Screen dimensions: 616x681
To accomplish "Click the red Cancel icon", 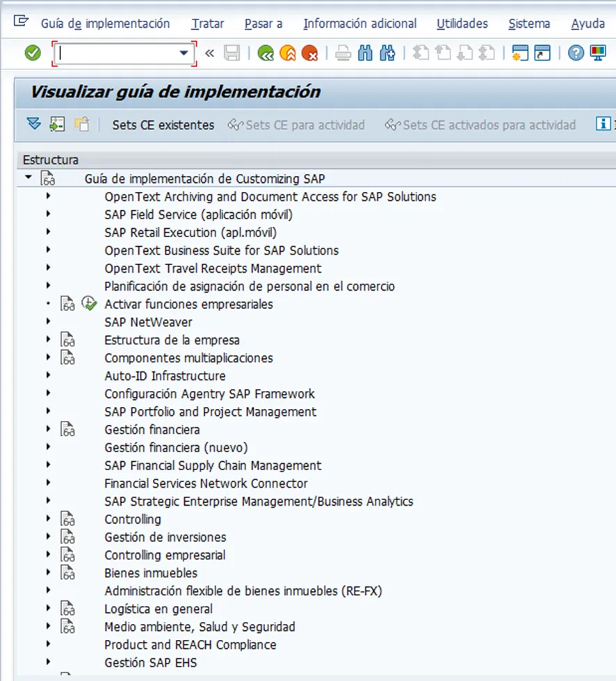I will pyautogui.click(x=310, y=54).
